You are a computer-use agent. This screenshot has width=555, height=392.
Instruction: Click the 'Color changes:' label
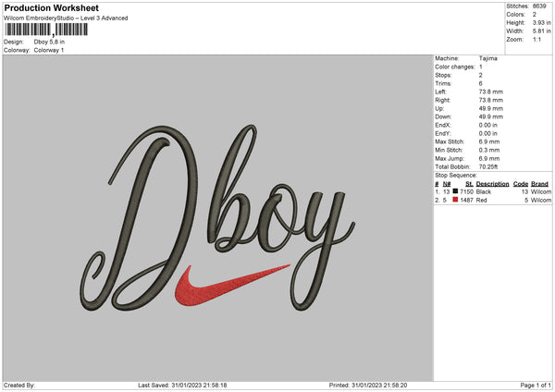click(x=455, y=67)
